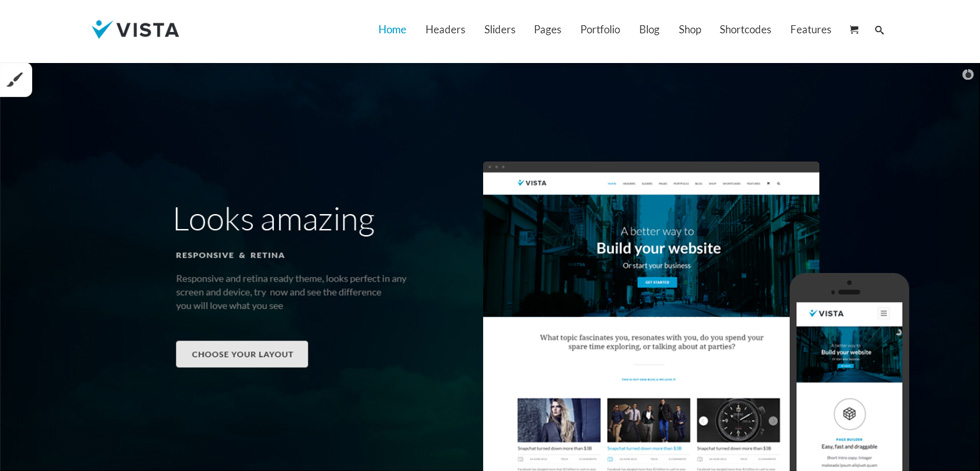Viewport: 980px width, 471px height.
Task: Open the Blog menu
Action: (649, 29)
